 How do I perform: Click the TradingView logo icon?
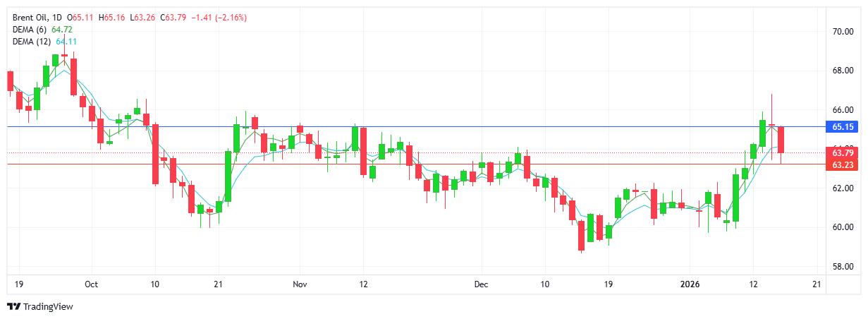click(13, 307)
